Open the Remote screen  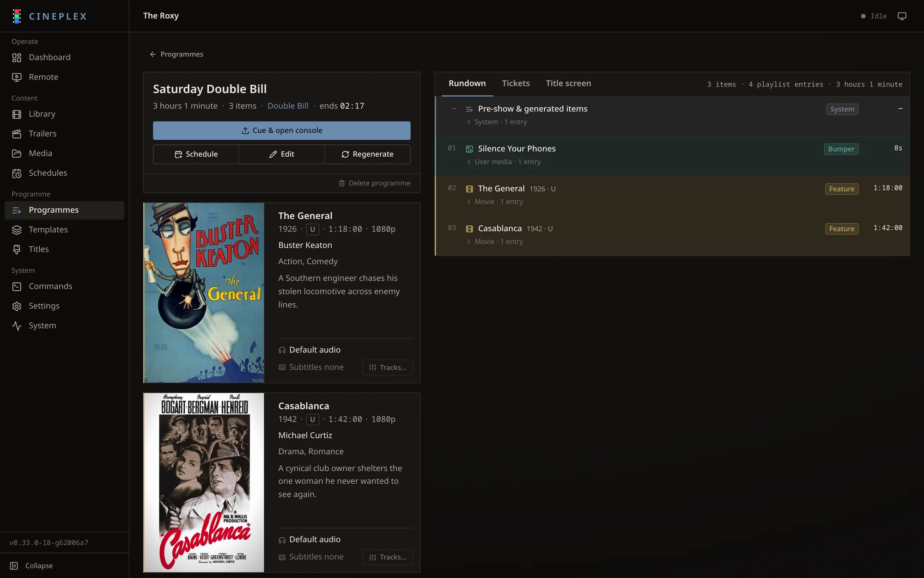pos(64,77)
